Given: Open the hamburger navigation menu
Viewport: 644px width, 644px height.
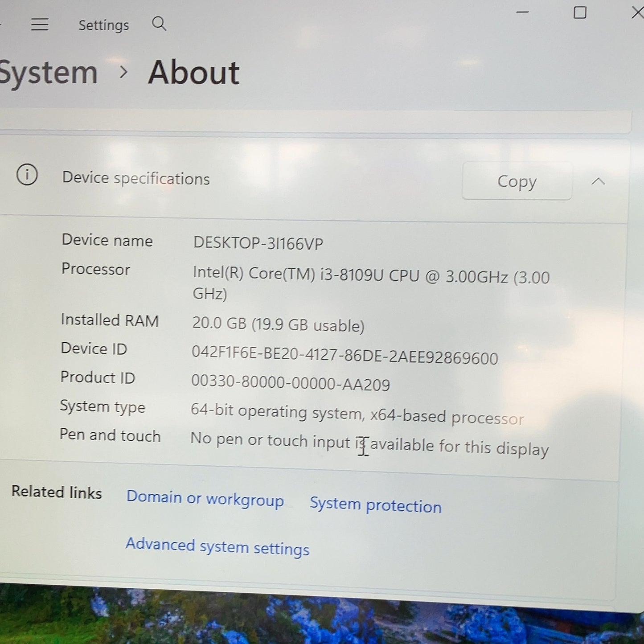Looking at the screenshot, I should click(40, 24).
